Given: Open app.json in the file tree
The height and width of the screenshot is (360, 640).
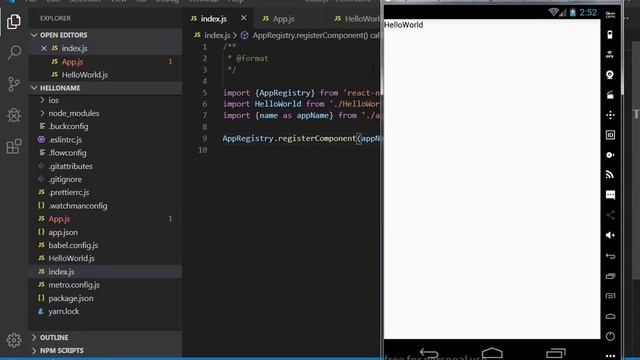Looking at the screenshot, I should point(106,232).
